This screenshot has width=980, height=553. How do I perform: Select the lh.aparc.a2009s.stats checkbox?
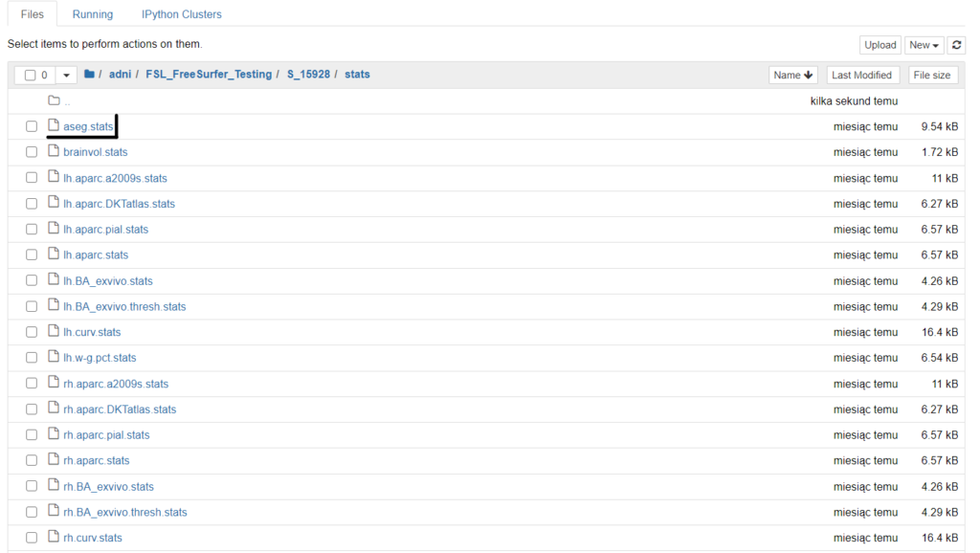32,177
